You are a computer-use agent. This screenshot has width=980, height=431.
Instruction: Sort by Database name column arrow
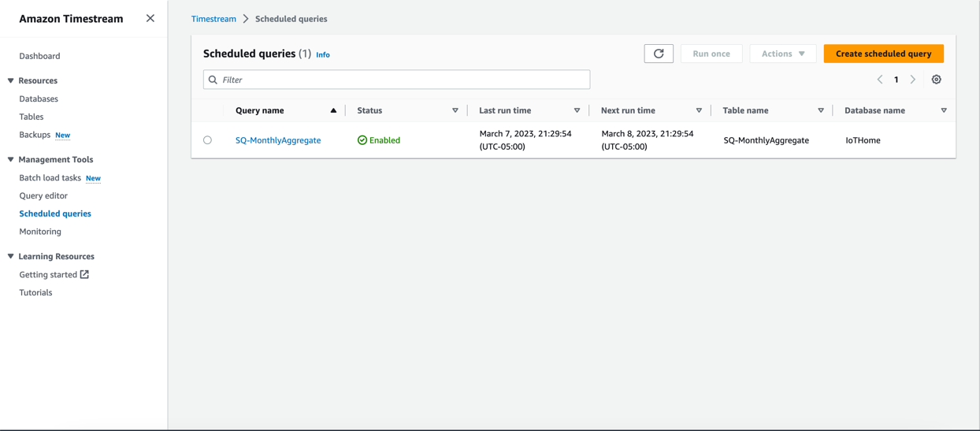944,110
